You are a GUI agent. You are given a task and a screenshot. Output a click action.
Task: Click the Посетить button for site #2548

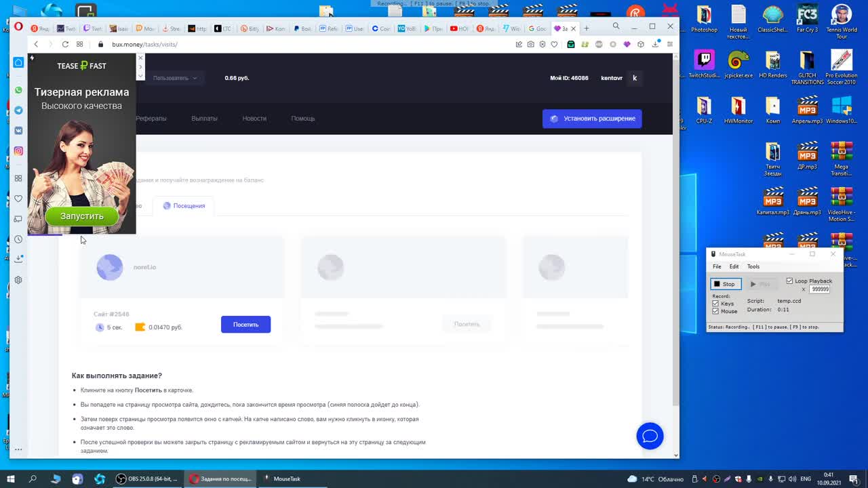click(245, 325)
